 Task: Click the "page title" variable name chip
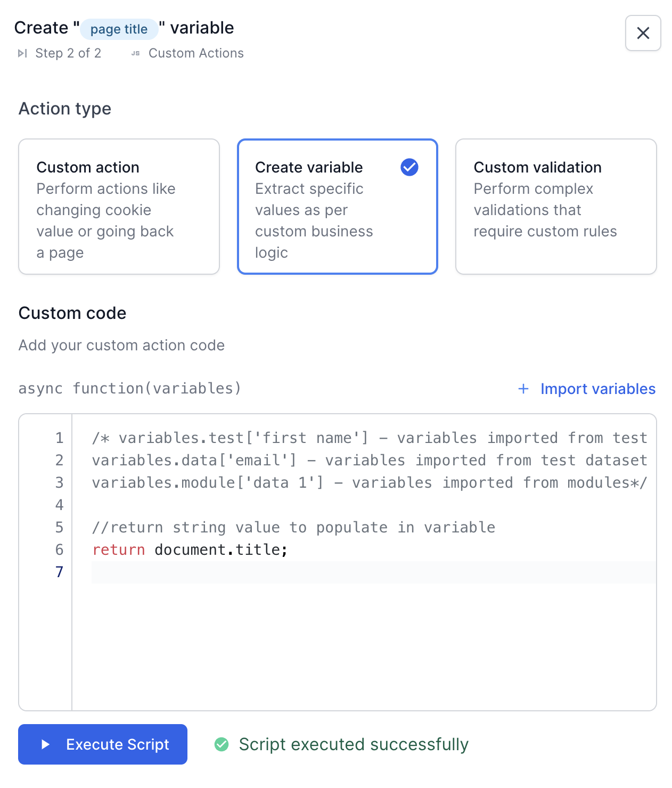[x=119, y=29]
